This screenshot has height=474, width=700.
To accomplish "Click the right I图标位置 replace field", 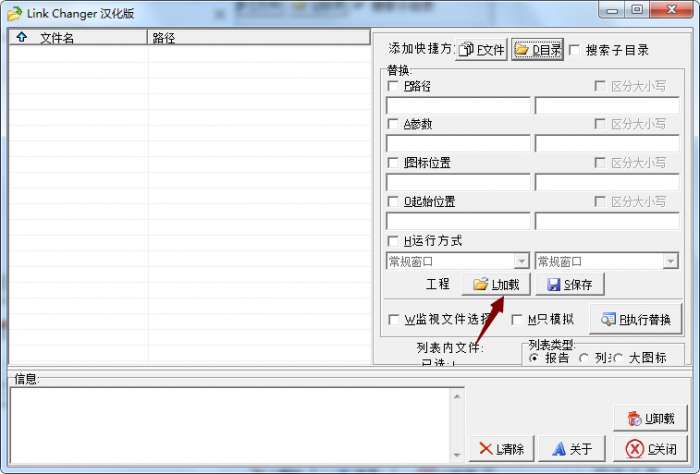I will click(x=607, y=182).
